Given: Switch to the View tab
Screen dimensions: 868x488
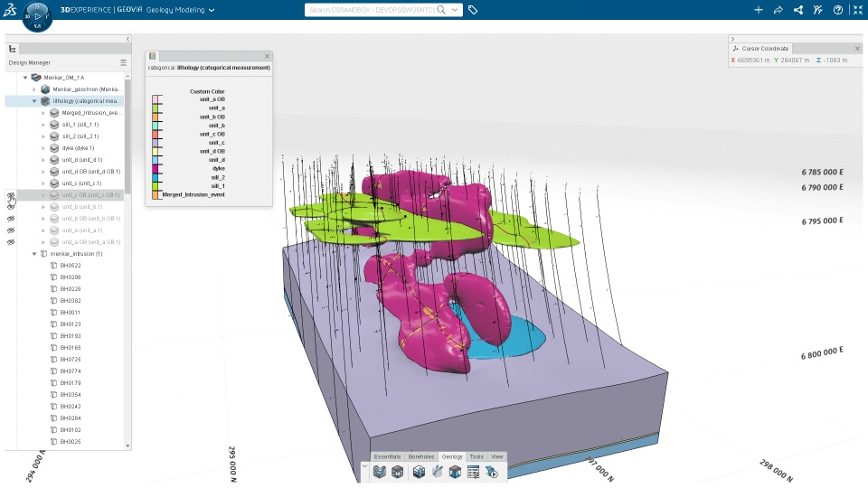Looking at the screenshot, I should (x=497, y=456).
